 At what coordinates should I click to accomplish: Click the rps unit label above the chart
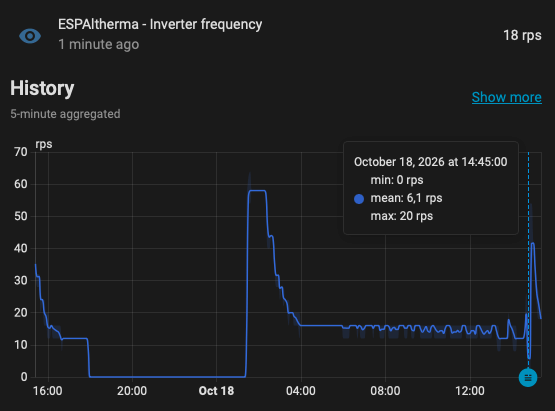(44, 144)
